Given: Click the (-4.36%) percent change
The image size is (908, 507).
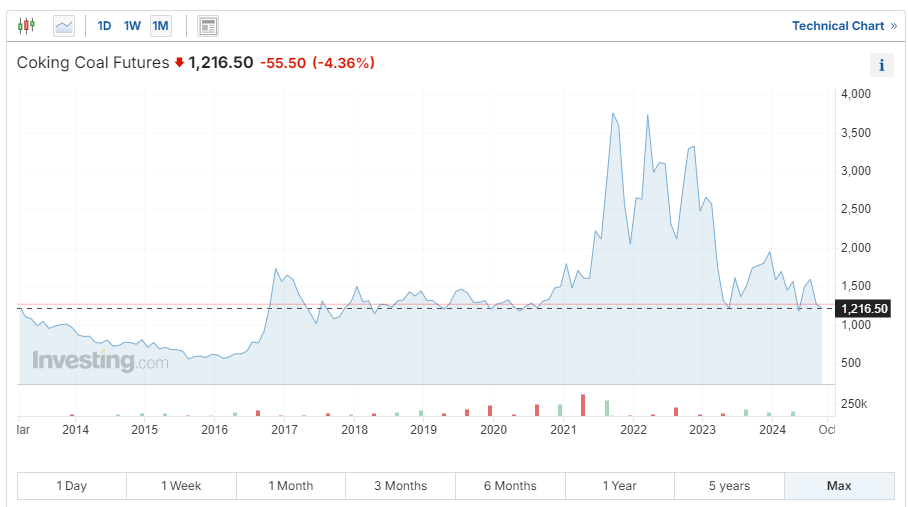Looking at the screenshot, I should tap(343, 63).
